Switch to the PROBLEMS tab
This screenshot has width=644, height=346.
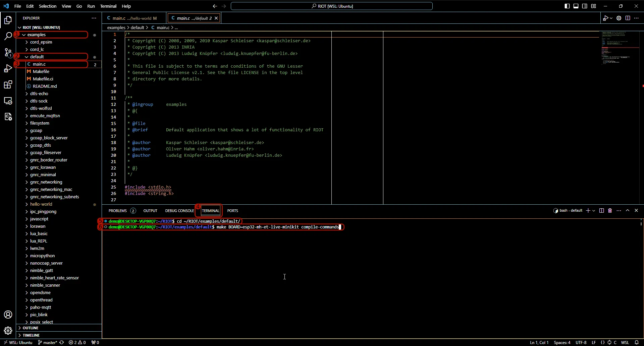(118, 210)
